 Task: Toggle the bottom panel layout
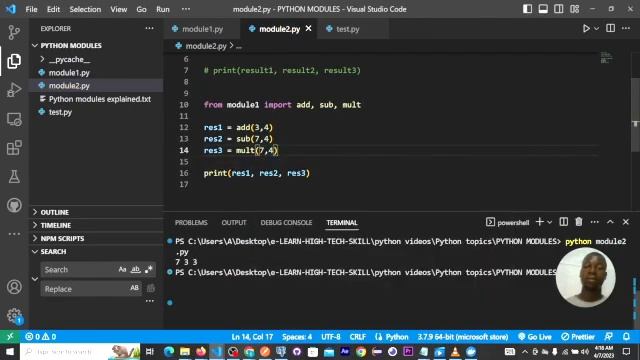[543, 9]
